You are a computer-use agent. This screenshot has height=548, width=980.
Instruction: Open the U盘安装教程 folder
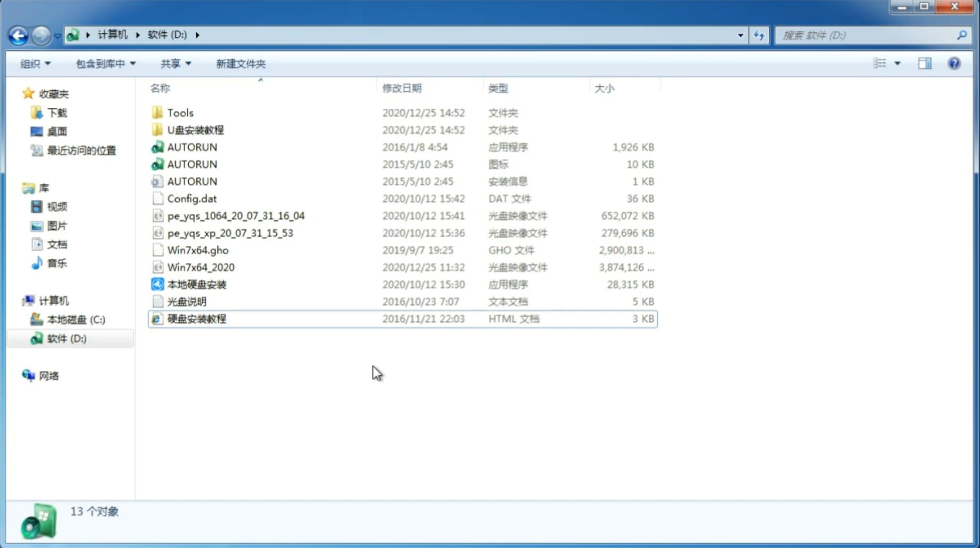(x=196, y=129)
